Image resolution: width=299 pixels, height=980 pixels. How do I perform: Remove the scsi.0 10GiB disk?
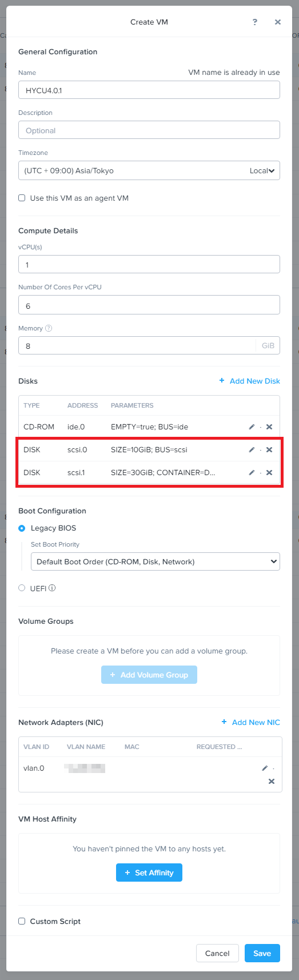click(269, 450)
